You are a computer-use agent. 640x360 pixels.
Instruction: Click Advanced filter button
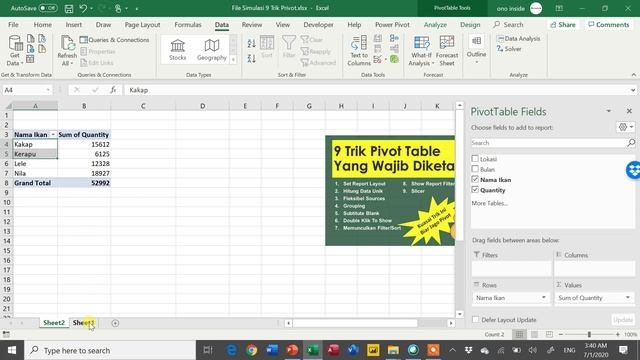(318, 62)
